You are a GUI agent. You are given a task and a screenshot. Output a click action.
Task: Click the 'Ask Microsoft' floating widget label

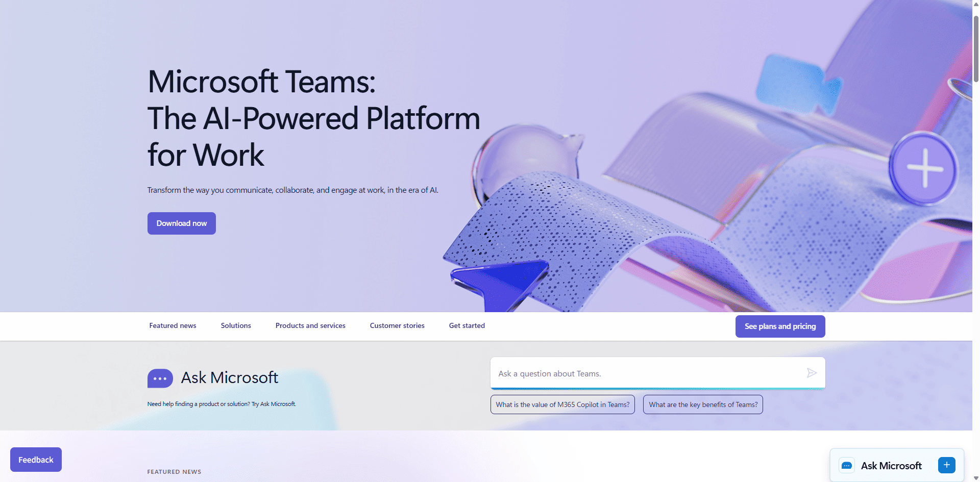tap(891, 466)
